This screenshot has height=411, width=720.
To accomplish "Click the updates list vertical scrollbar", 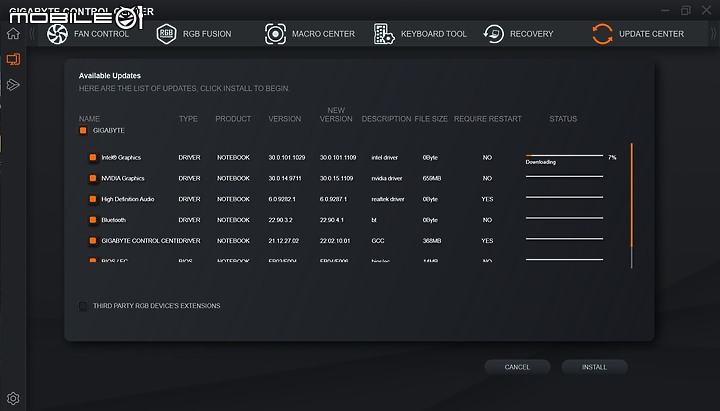I will [x=632, y=205].
